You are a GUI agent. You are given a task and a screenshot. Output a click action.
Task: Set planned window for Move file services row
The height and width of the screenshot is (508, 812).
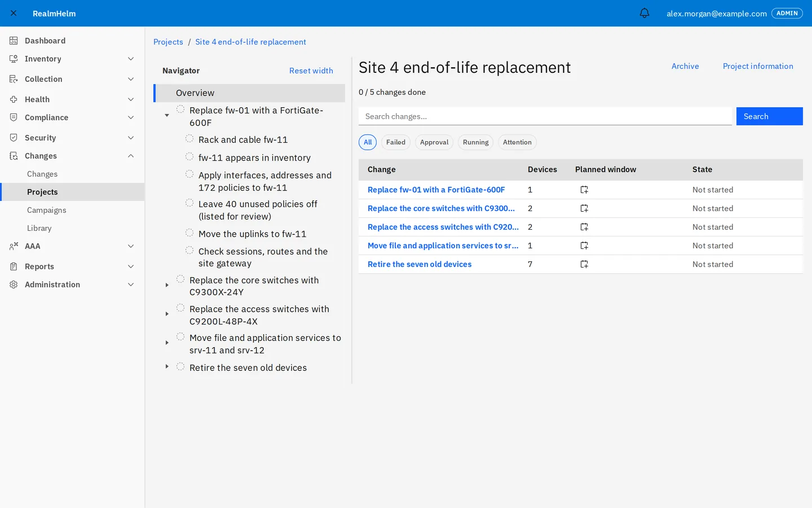pos(584,246)
